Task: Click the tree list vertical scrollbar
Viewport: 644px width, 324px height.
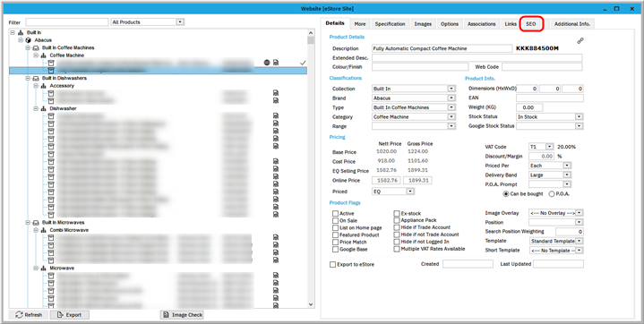Action: point(311,168)
